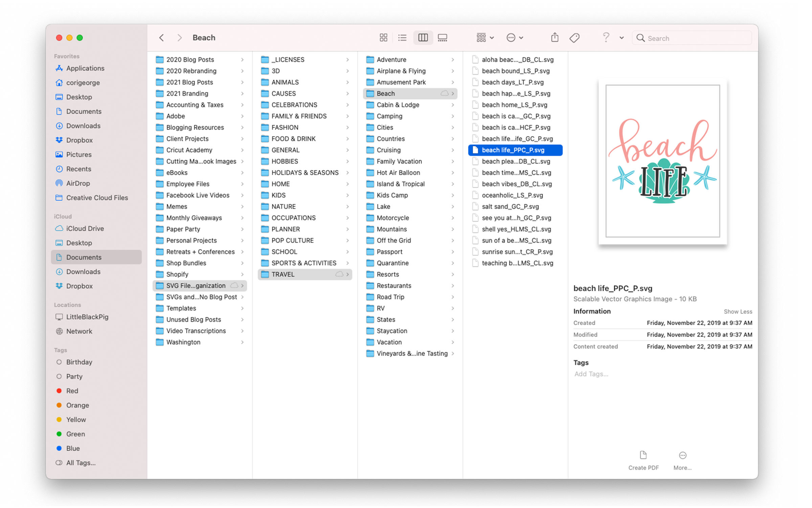The height and width of the screenshot is (508, 812).
Task: Switch to column view
Action: [423, 38]
